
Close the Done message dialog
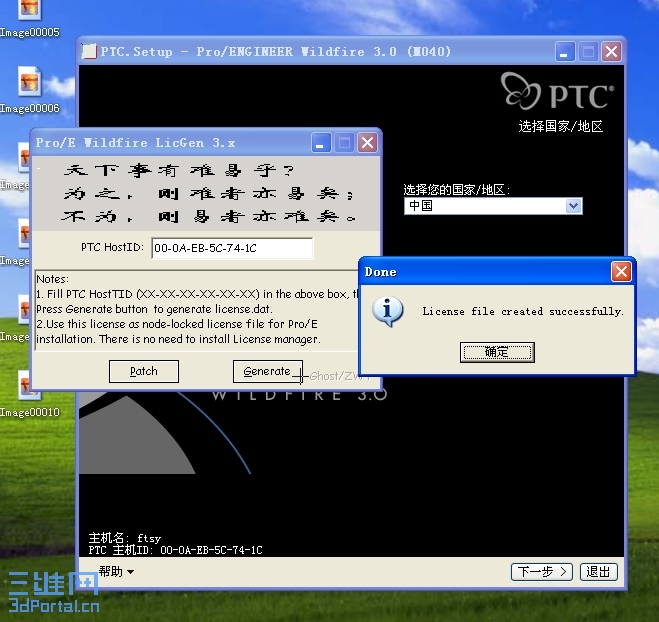pos(622,271)
